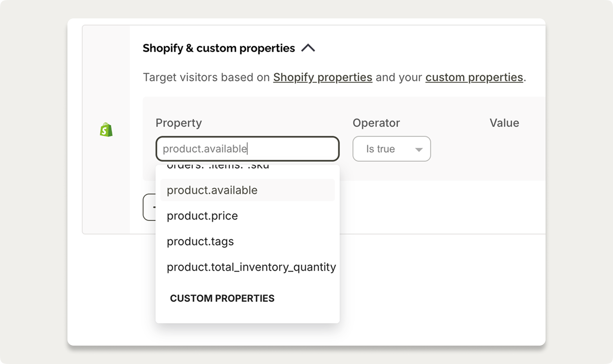Click the Value column label

(504, 123)
